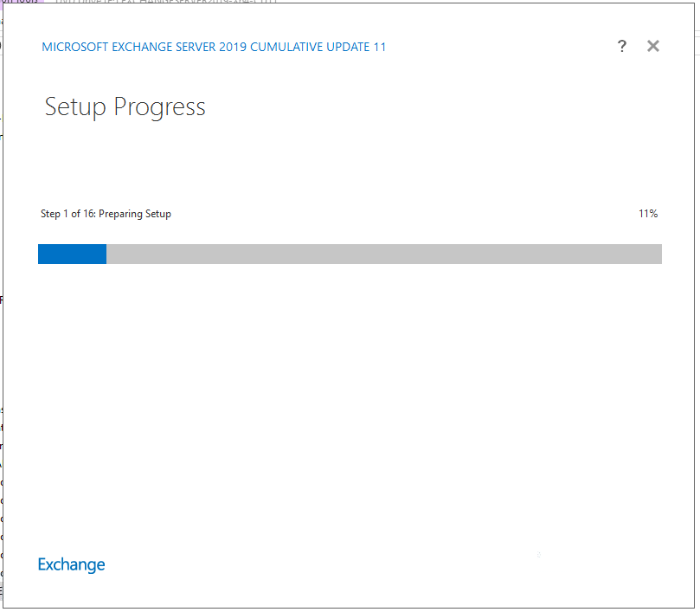The width and height of the screenshot is (700, 612).
Task: Click the word Setup in the heading
Action: [75, 107]
